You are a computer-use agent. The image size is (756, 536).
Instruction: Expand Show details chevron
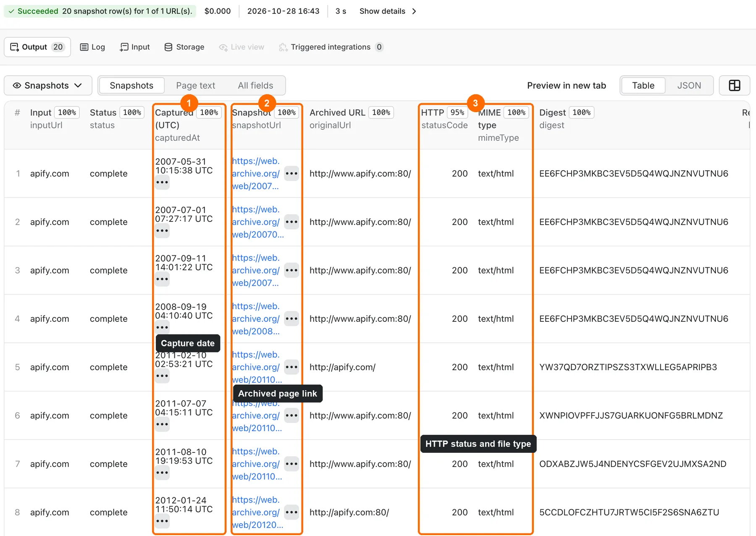414,11
